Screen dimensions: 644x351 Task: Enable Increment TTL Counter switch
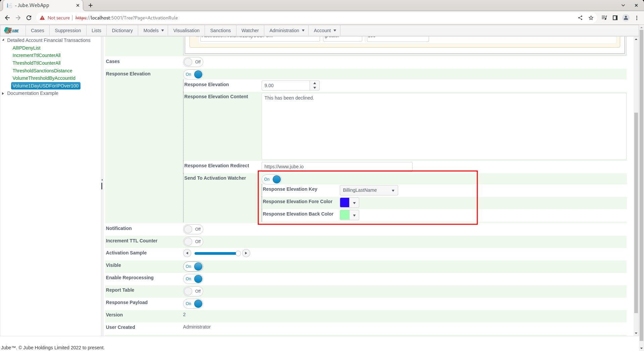pyautogui.click(x=193, y=242)
